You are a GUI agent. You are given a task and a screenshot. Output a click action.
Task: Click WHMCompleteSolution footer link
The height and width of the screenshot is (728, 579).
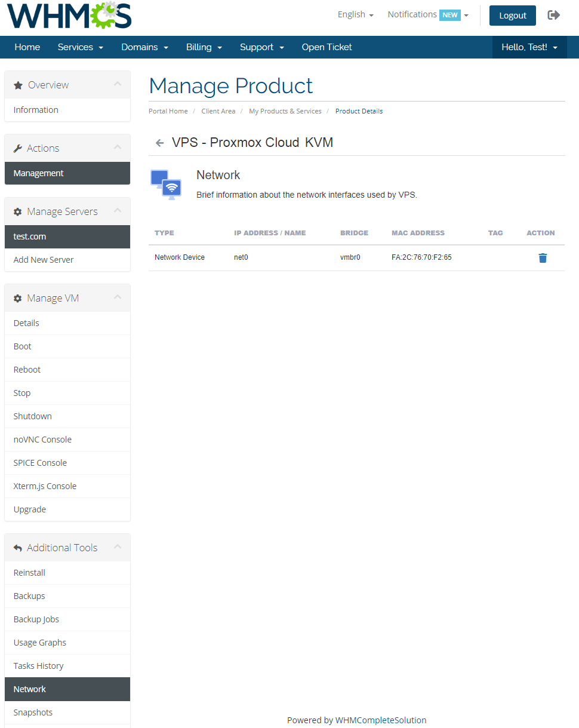click(x=381, y=720)
